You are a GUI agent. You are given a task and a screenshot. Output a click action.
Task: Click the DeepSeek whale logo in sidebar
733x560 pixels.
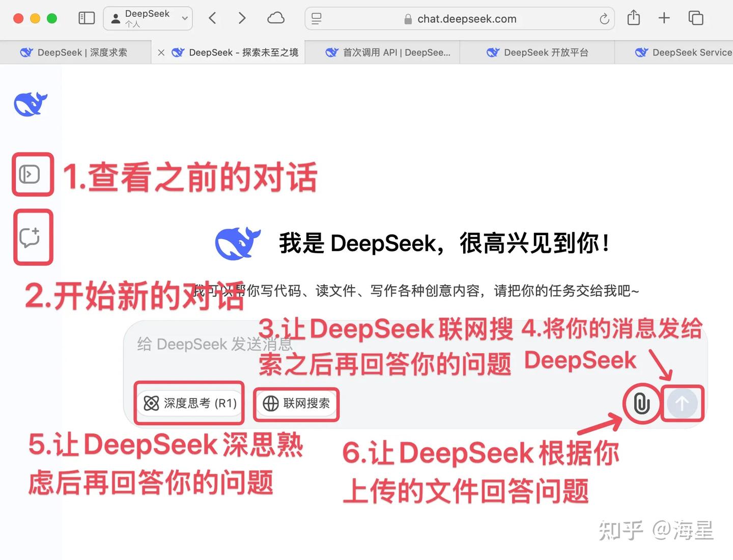(31, 103)
